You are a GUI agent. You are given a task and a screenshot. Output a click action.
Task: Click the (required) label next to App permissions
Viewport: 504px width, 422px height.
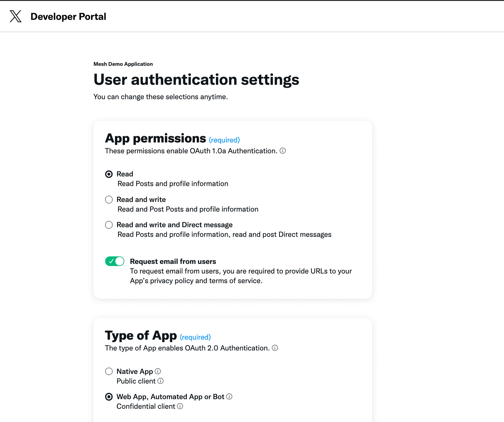pos(224,140)
